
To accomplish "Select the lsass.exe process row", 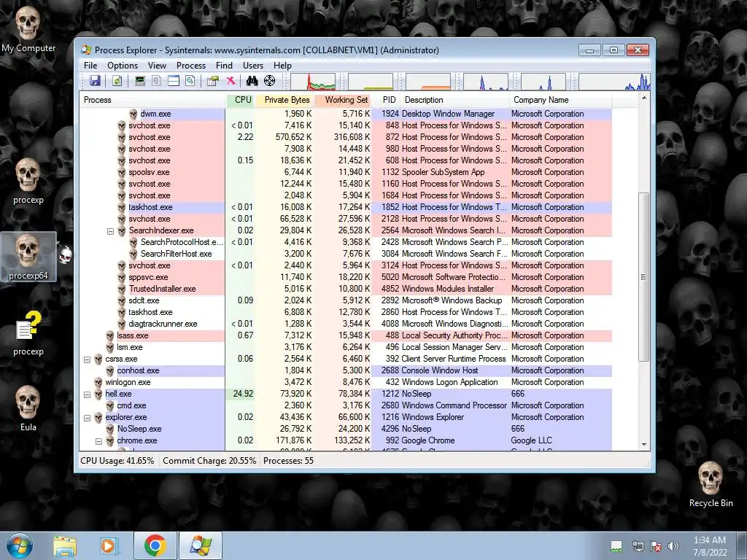I will pyautogui.click(x=346, y=335).
